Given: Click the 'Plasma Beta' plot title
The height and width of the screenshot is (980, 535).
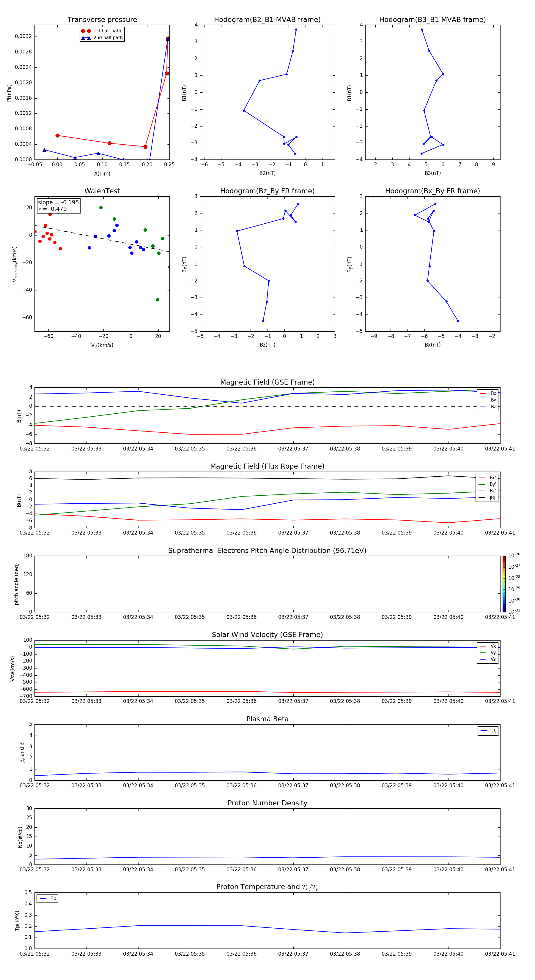Looking at the screenshot, I should click(x=267, y=719).
